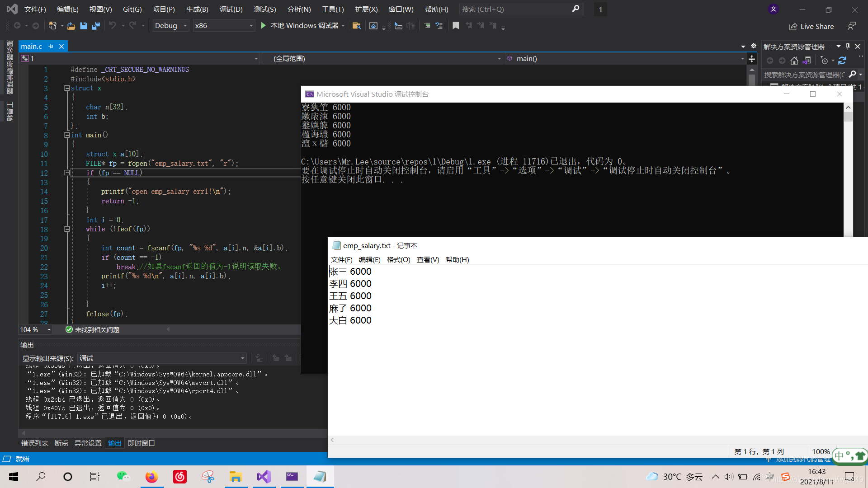Open the account avatar icon in title bar
This screenshot has width=868, height=488.
click(x=774, y=9)
